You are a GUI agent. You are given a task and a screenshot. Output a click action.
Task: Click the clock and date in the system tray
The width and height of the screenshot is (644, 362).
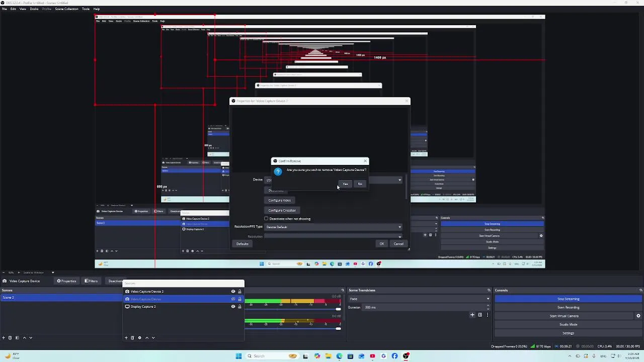click(633, 356)
